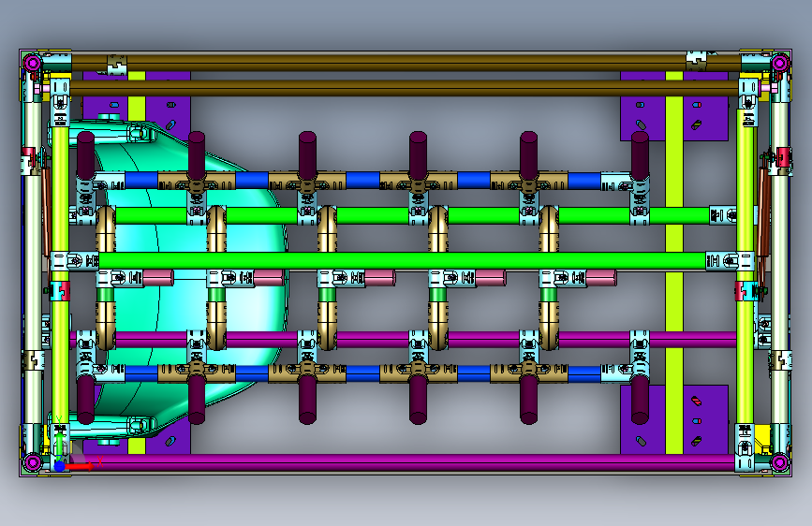The height and width of the screenshot is (526, 812).
Task: Click the copper strut on the right frame side
Action: (763, 212)
